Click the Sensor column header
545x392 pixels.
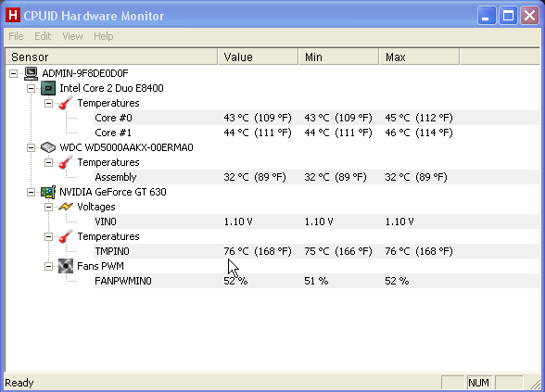click(x=111, y=57)
